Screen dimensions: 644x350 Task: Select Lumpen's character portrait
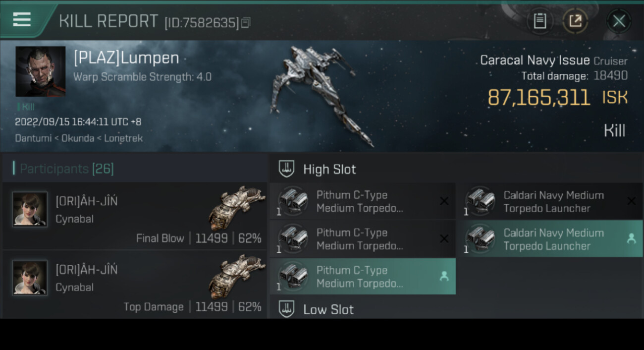click(40, 71)
